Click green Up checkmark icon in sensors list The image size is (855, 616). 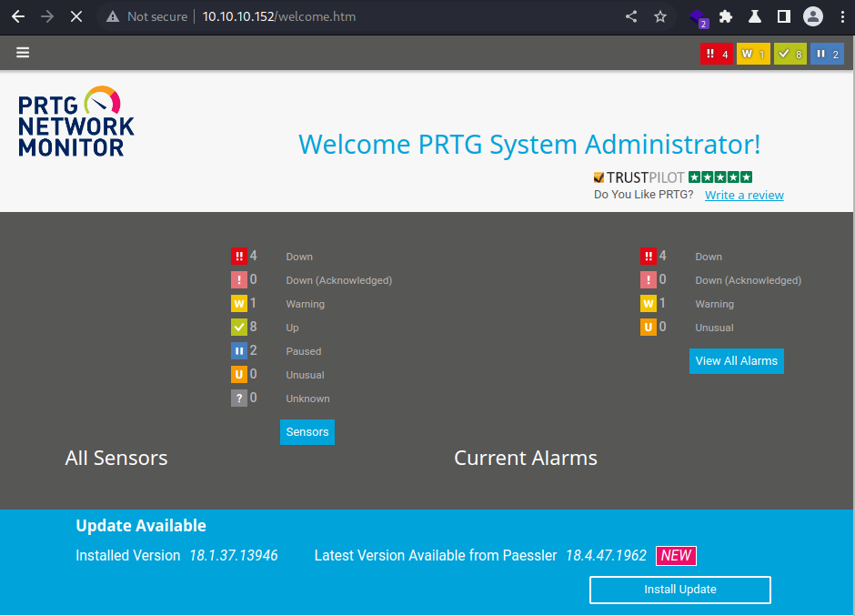pos(239,327)
